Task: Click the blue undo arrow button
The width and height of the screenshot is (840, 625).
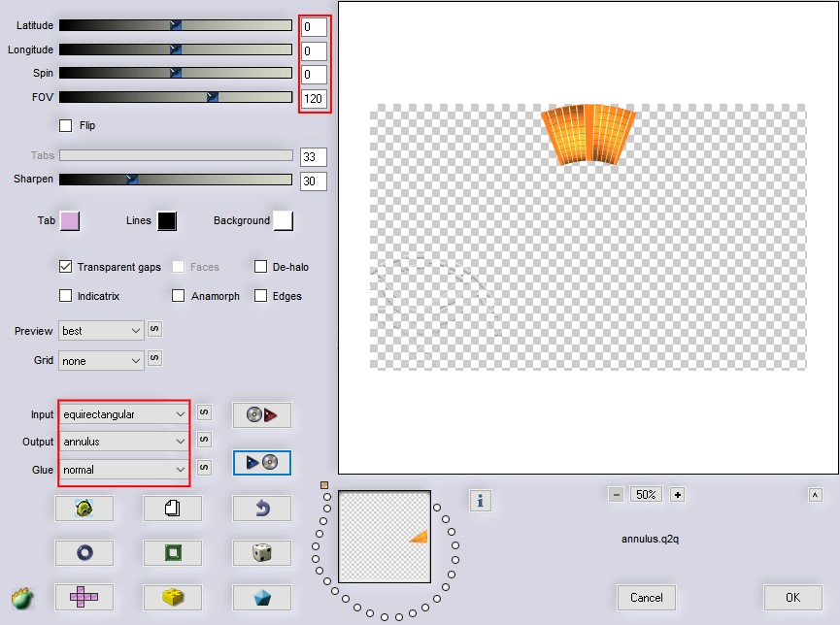Action: pyautogui.click(x=262, y=508)
